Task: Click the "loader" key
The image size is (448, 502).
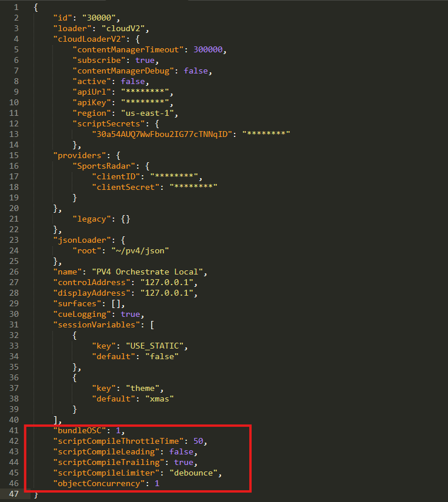Action: click(x=72, y=28)
